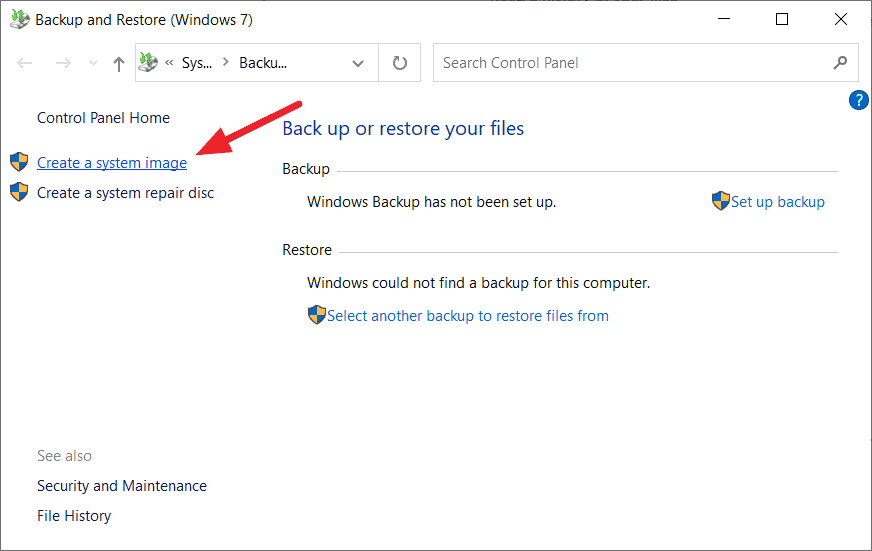Click the back navigation arrow
The image size is (872, 551).
[24, 63]
